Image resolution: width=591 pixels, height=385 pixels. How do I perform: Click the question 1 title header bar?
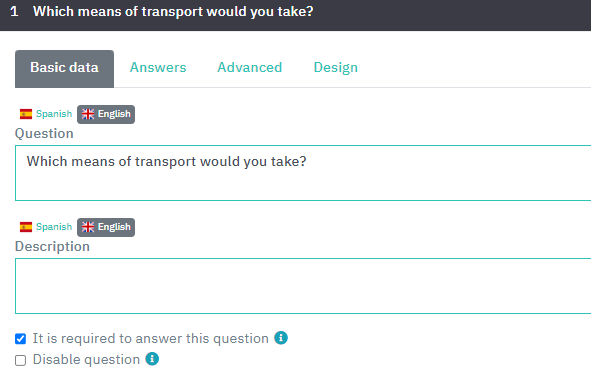tap(296, 14)
